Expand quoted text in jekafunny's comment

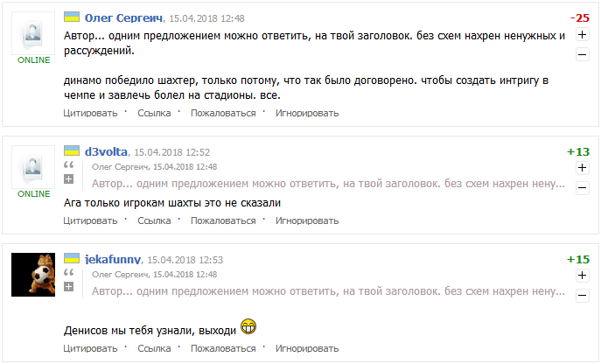69,288
